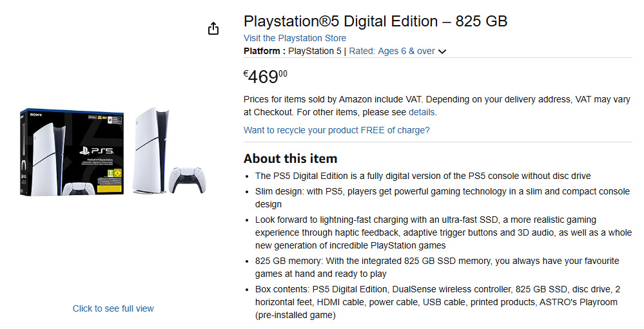
Task: Click the Ages 6 & over rating link
Action: (406, 51)
